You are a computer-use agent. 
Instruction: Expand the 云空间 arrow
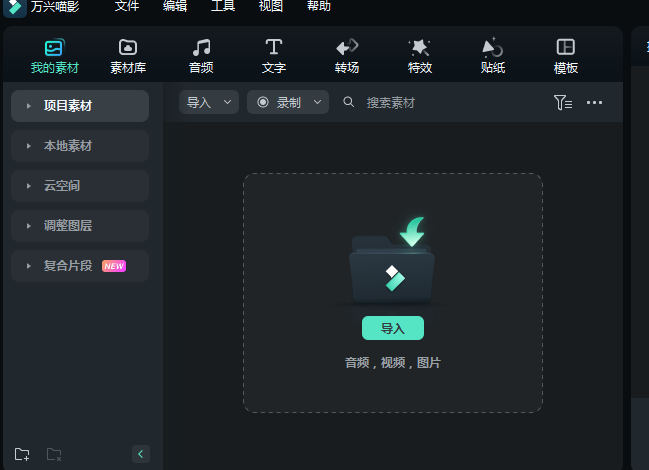click(29, 186)
